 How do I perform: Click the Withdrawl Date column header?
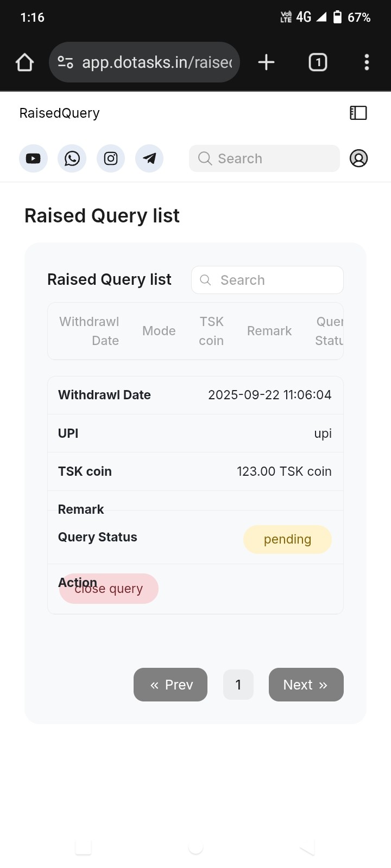coord(90,331)
